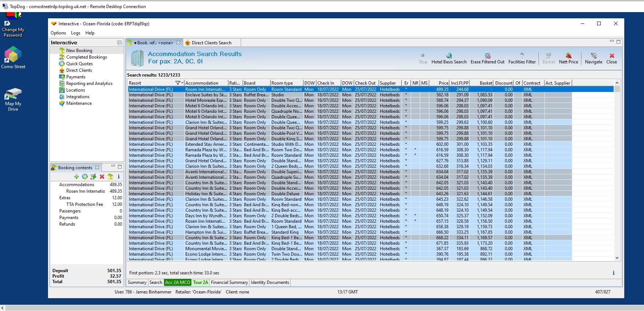Minimize the Interactive side panel
Image resolution: width=644 pixels, height=311 pixels.
tap(119, 43)
